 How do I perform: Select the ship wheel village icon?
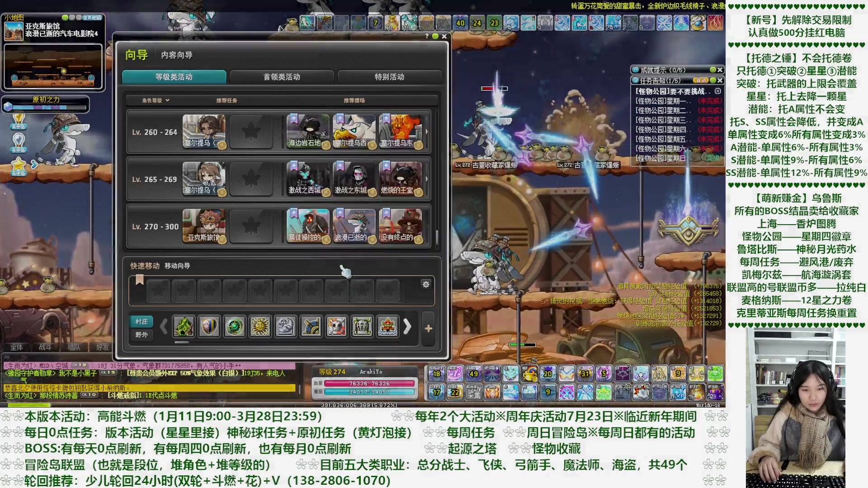click(311, 326)
